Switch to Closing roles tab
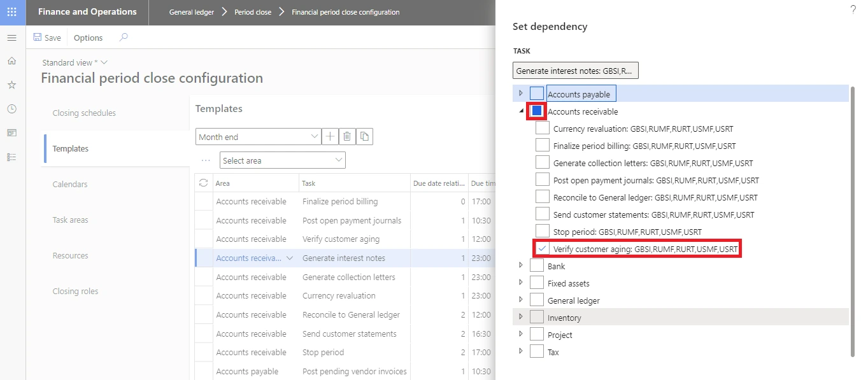This screenshot has width=868, height=380. click(76, 291)
